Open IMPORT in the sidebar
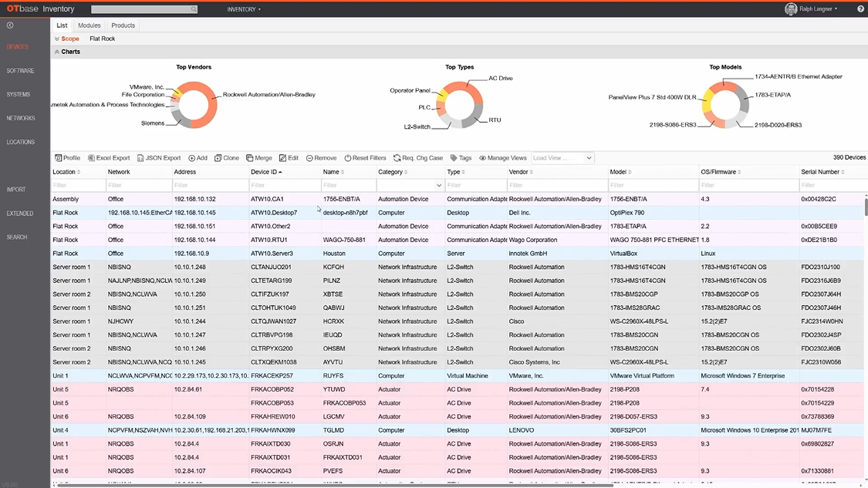 pos(16,190)
